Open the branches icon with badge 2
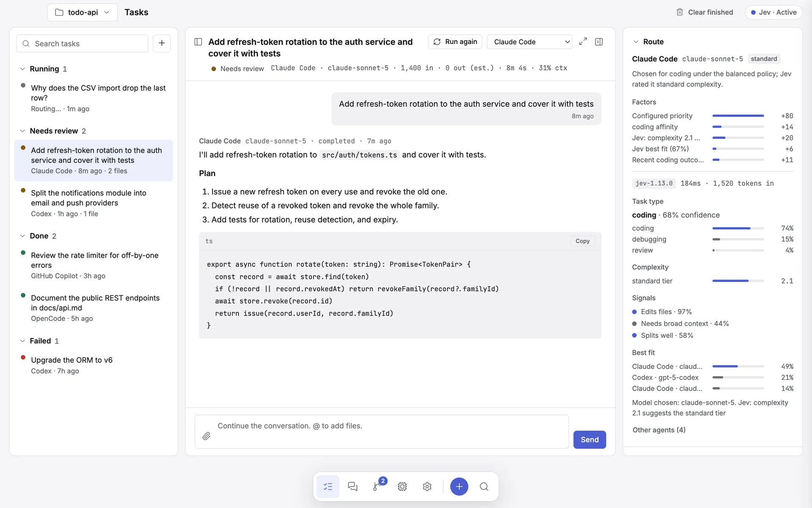 [x=377, y=486]
